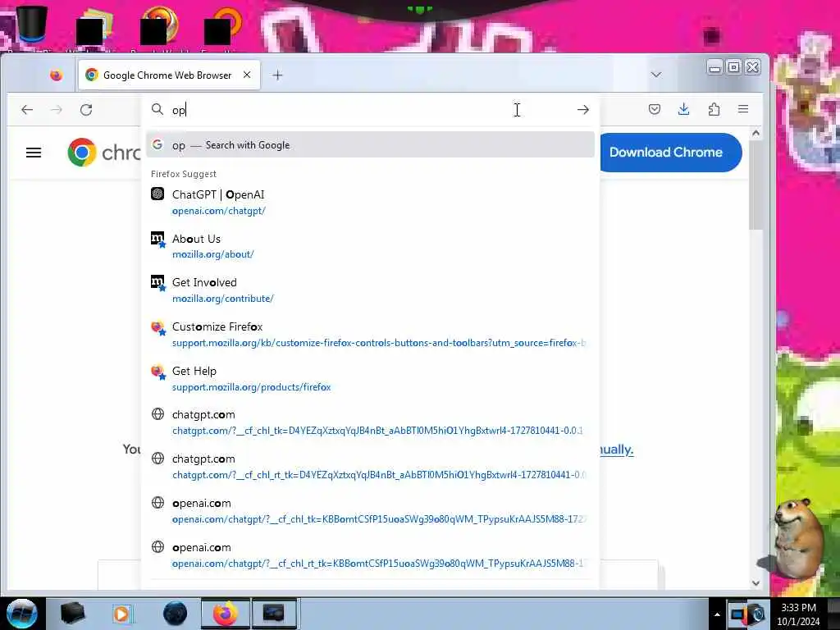Open media player taskbar icon
The height and width of the screenshot is (630, 840).
pyautogui.click(x=121, y=614)
